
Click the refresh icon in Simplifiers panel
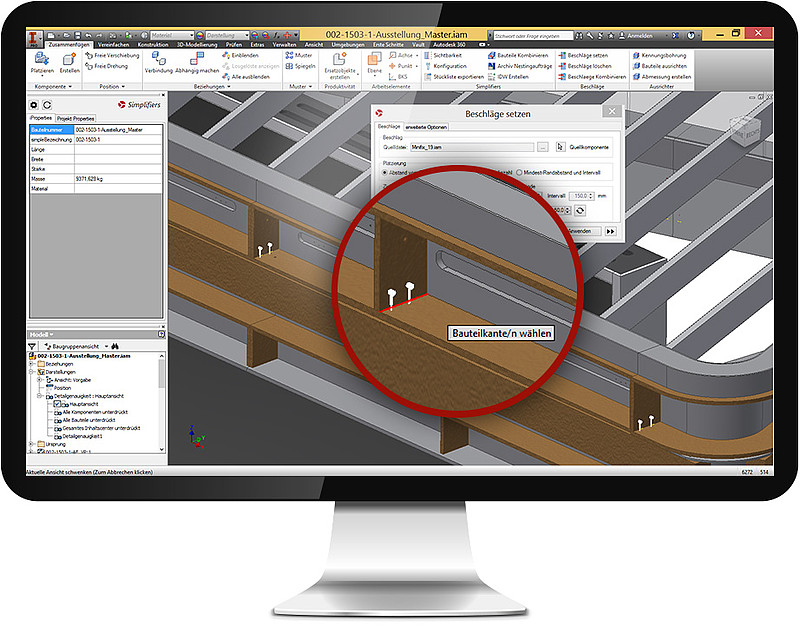click(47, 105)
